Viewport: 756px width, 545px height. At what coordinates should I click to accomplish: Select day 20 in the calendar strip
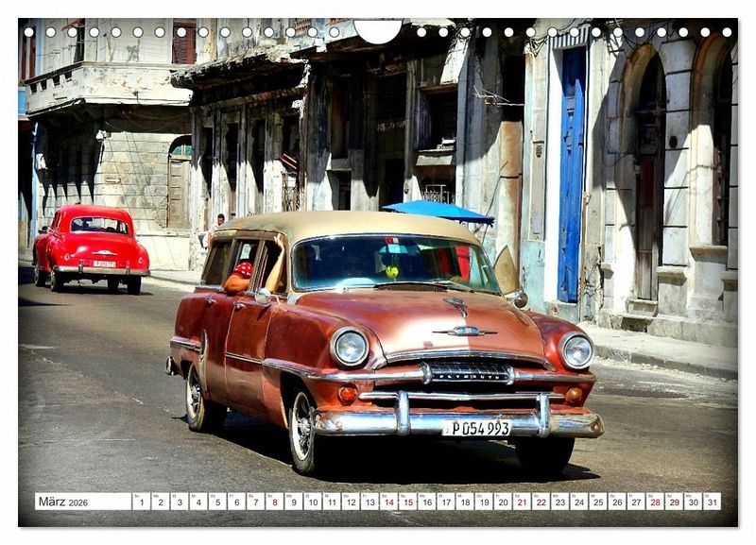coord(504,502)
